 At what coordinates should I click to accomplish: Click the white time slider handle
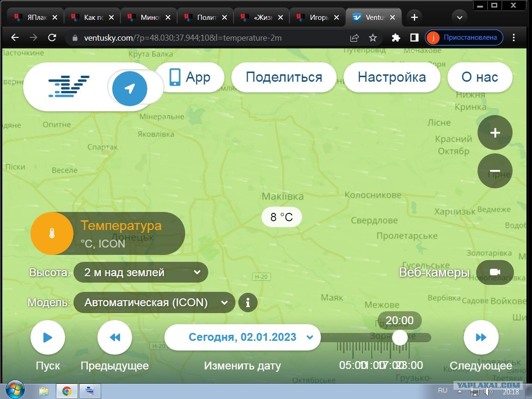point(399,338)
